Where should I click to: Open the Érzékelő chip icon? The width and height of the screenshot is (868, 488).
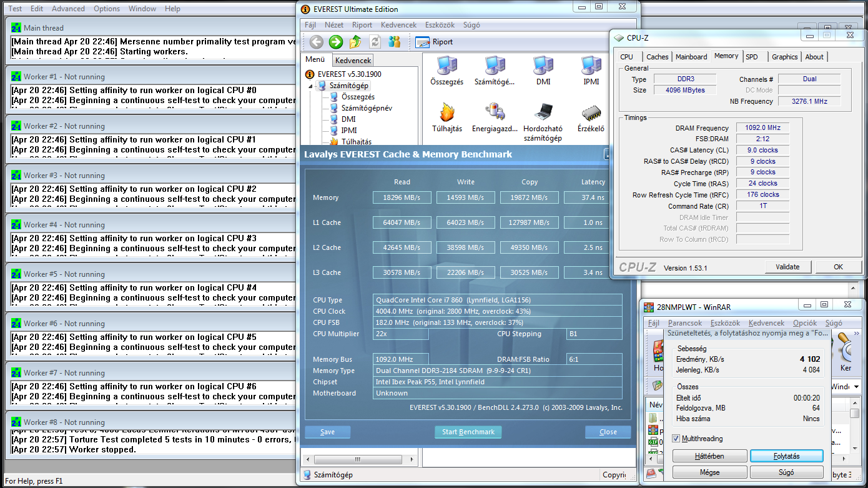(591, 118)
